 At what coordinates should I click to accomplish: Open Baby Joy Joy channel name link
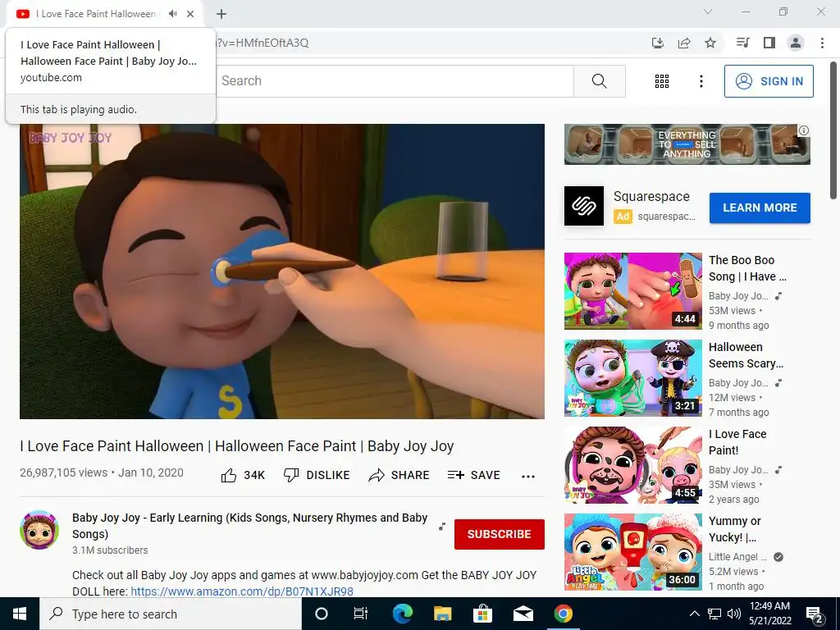(x=249, y=526)
